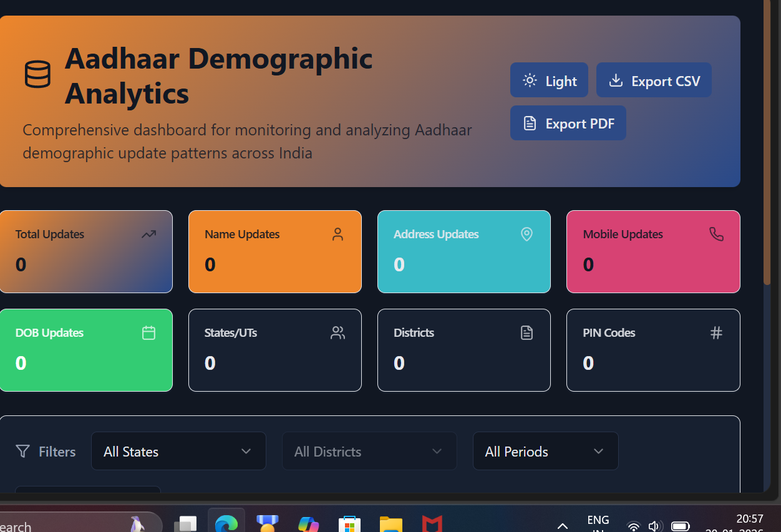Open McAfee from the taskbar
This screenshot has width=781, height=532.
432,524
